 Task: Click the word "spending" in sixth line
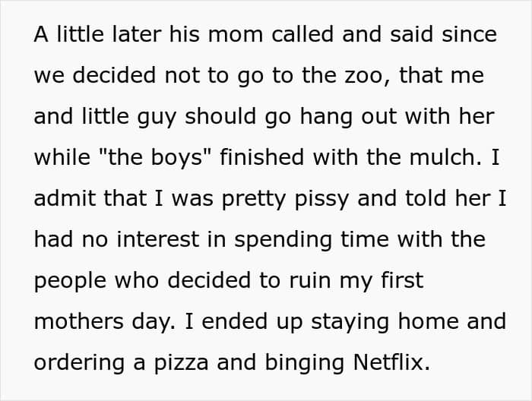(283, 240)
